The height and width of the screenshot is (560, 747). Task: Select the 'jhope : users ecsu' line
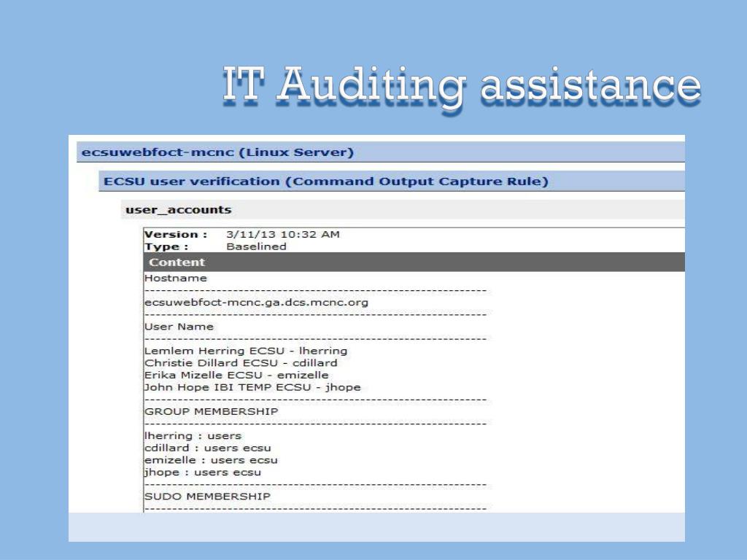(203, 472)
